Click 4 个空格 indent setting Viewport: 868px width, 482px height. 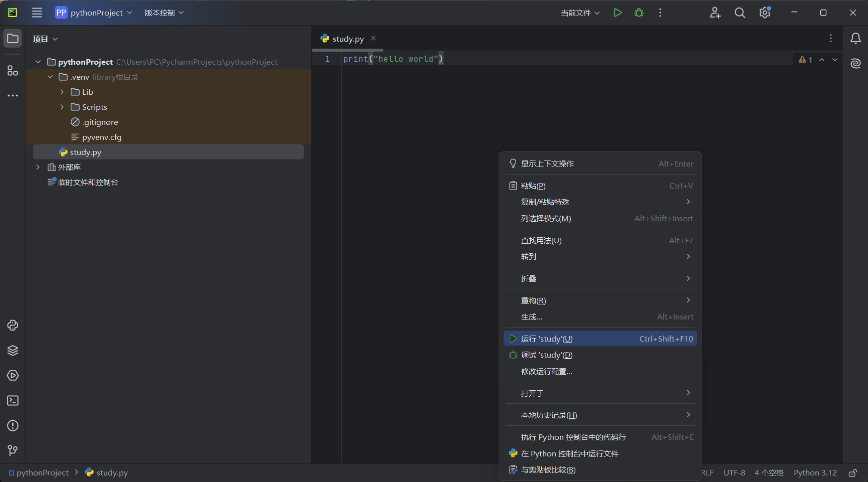pos(769,473)
